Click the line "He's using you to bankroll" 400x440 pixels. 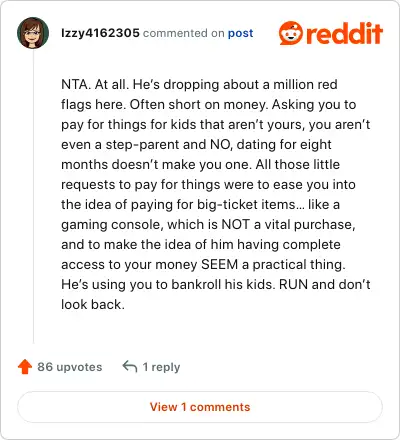pyautogui.click(x=216, y=284)
